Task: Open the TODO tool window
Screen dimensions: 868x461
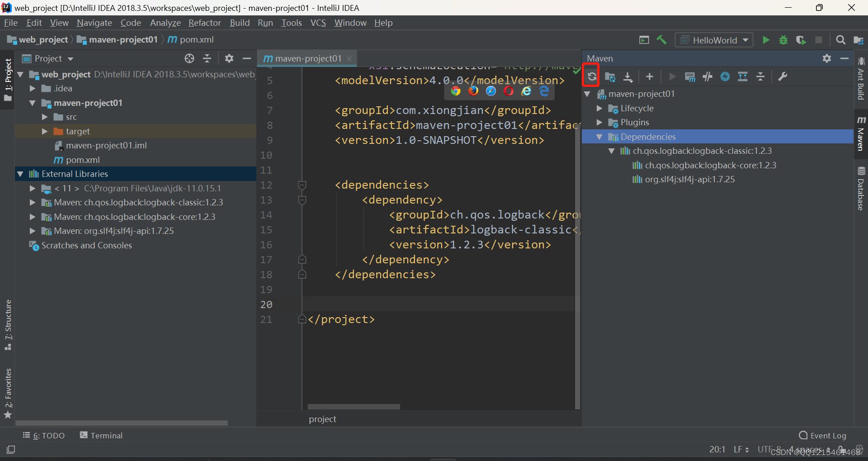Action: pos(44,436)
